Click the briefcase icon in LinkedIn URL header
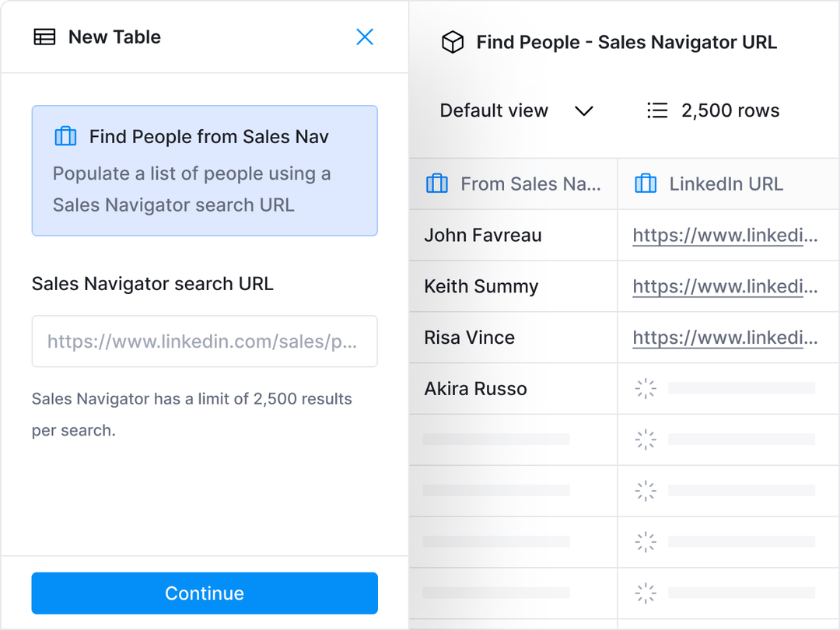This screenshot has height=630, width=840. (x=645, y=184)
